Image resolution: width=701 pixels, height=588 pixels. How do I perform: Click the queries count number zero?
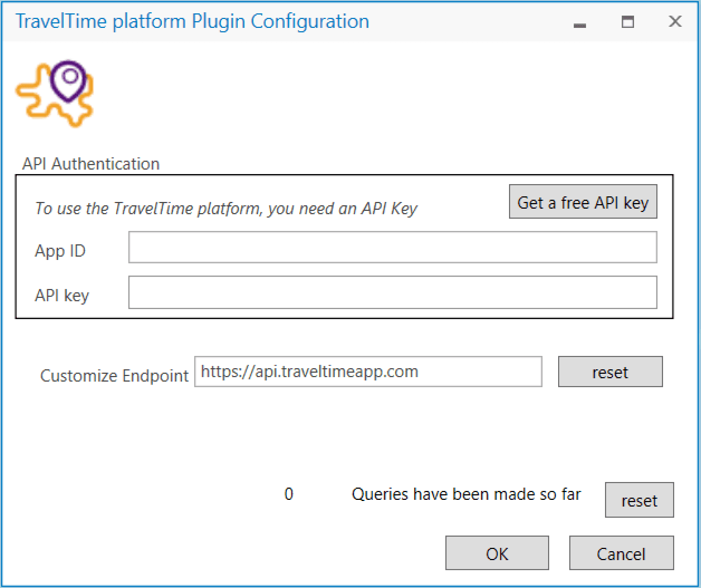coord(289,494)
